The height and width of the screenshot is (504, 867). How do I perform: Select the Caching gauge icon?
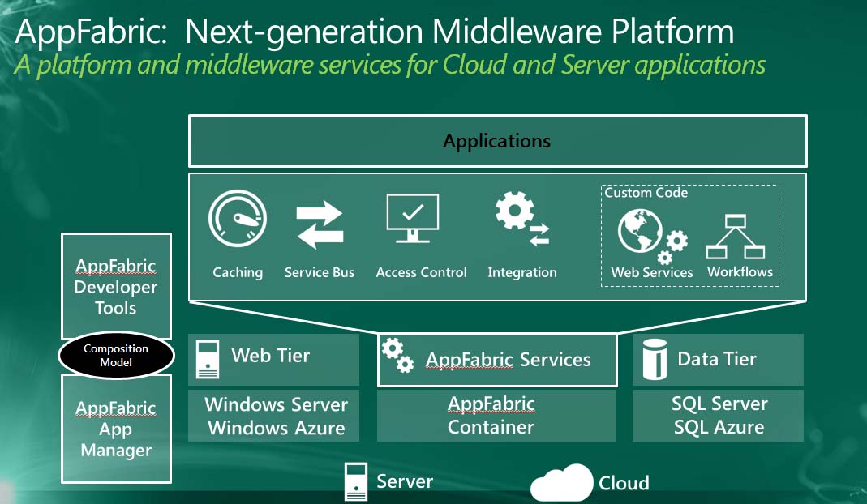[238, 216]
